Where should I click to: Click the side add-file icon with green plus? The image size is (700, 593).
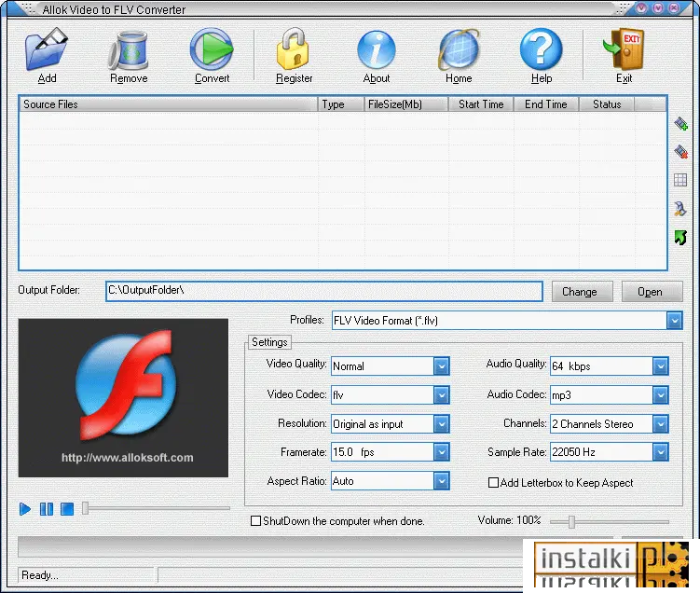coord(680,124)
